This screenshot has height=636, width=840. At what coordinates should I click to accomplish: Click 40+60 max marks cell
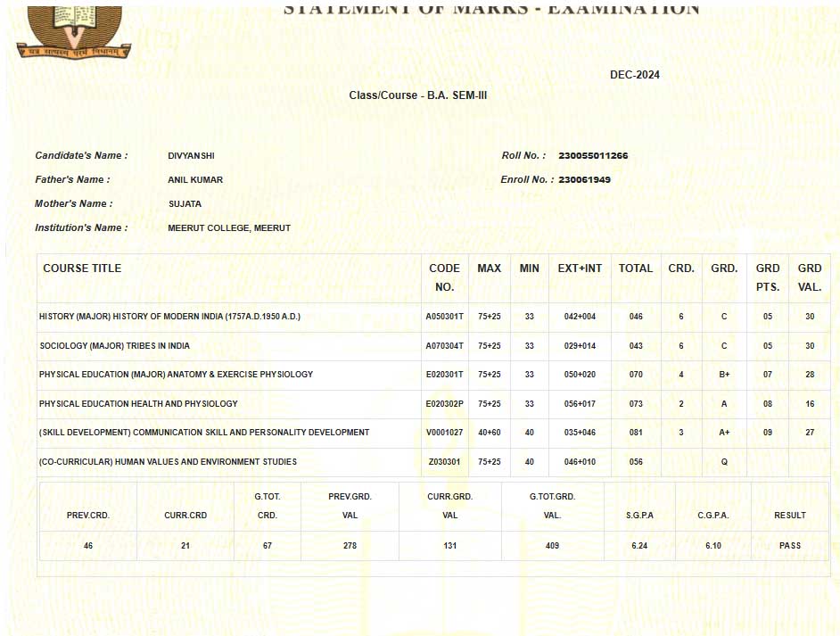tap(490, 433)
